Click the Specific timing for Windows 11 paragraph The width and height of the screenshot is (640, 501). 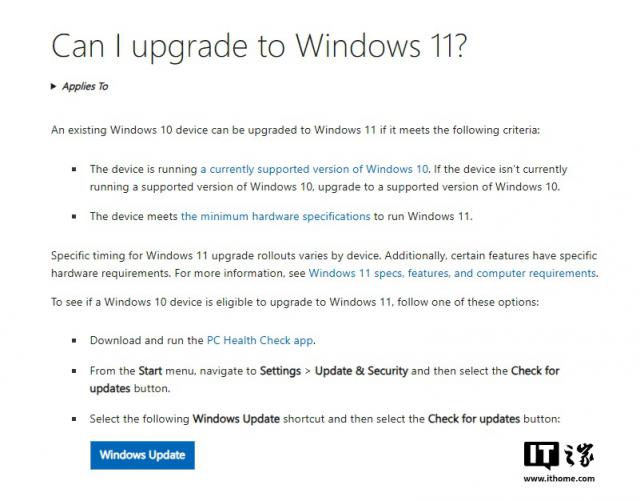point(325,264)
